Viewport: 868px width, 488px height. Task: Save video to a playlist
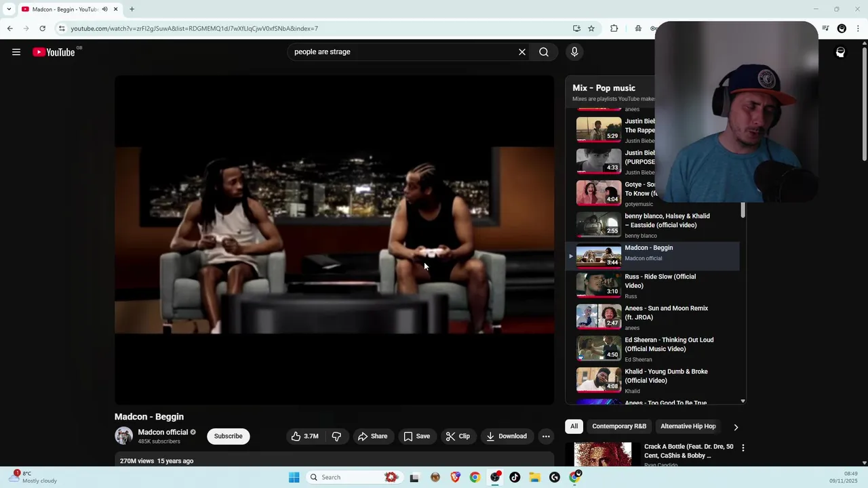click(x=417, y=436)
